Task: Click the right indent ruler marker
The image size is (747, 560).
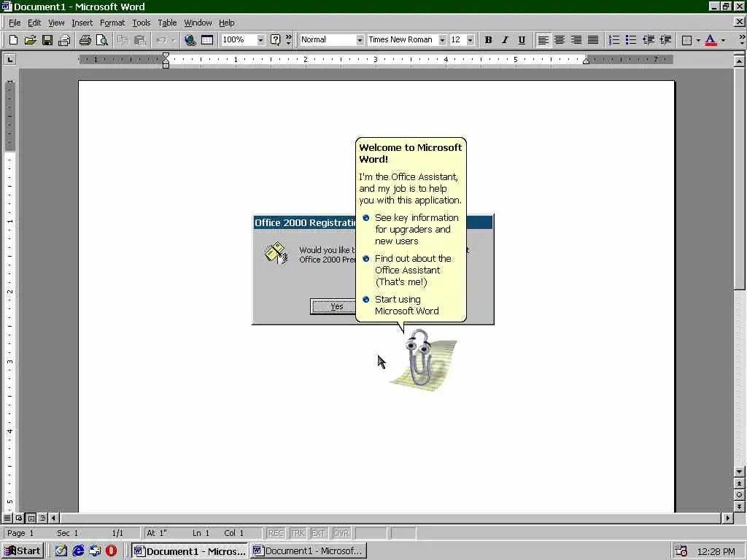Action: click(586, 61)
